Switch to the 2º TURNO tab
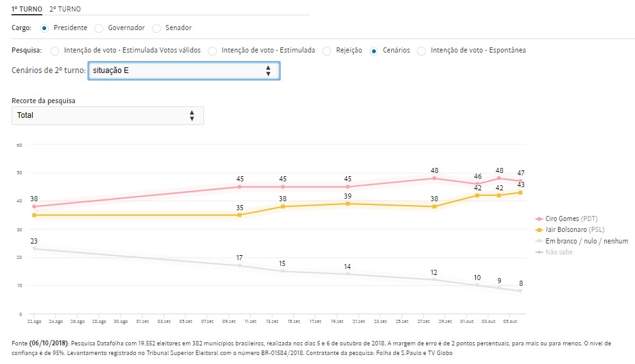Viewport: 635px width, 364px height. point(65,9)
